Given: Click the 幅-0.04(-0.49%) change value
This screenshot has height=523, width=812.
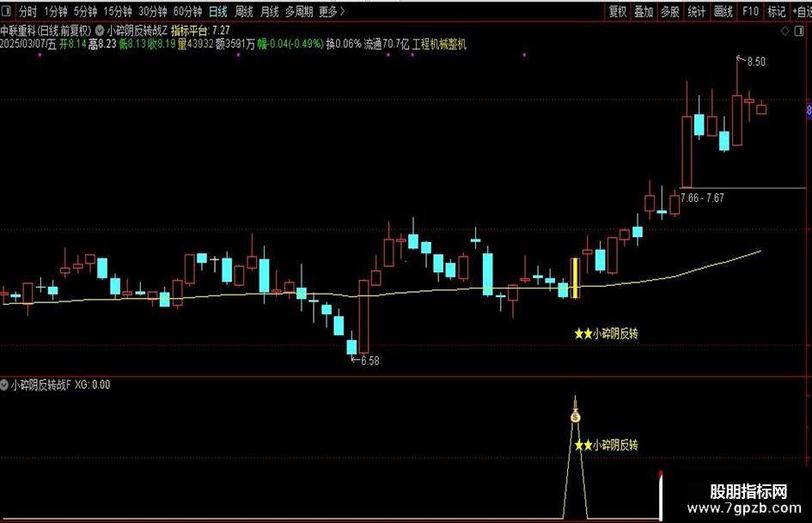Looking at the screenshot, I should pos(290,44).
